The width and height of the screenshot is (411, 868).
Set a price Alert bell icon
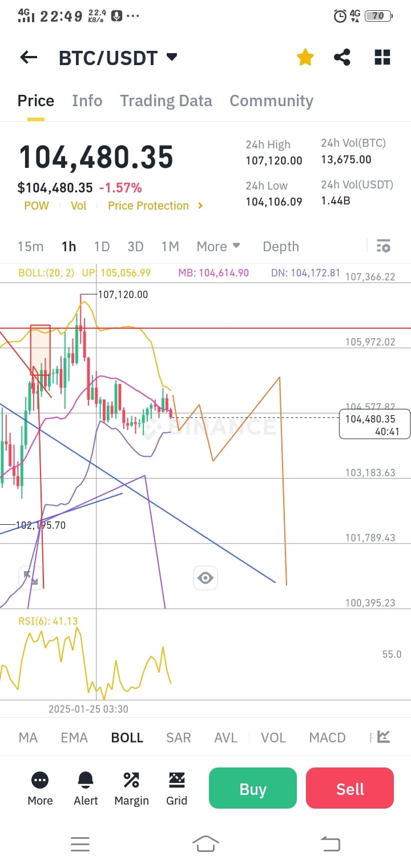(86, 789)
